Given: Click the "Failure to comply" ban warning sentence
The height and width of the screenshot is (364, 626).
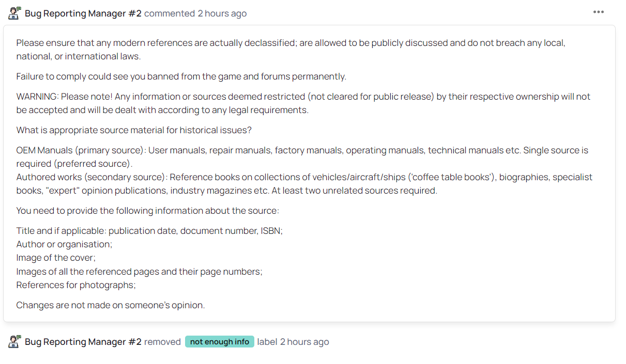Looking at the screenshot, I should tap(181, 76).
